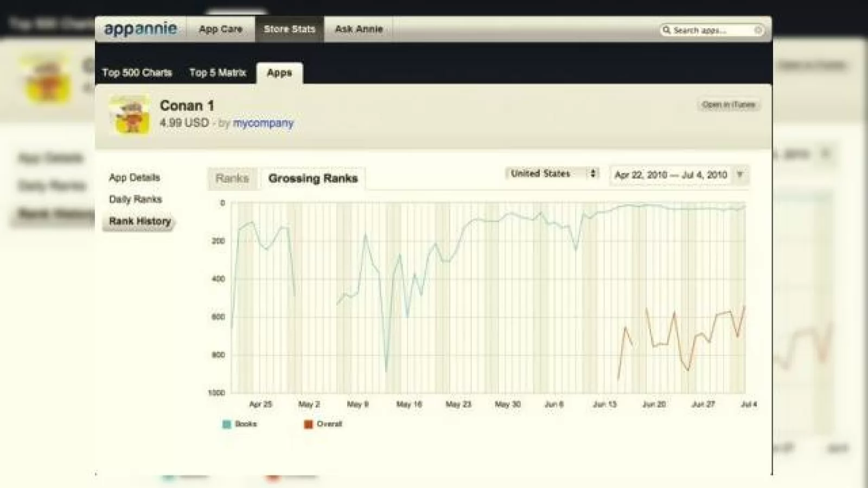Switch to Top 5 Matrix tab
The image size is (868, 488).
(218, 73)
